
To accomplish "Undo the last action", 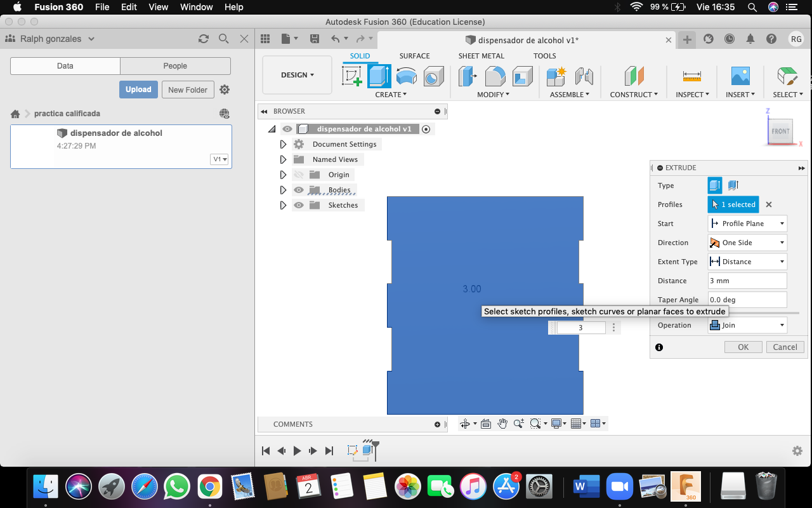I will 336,39.
